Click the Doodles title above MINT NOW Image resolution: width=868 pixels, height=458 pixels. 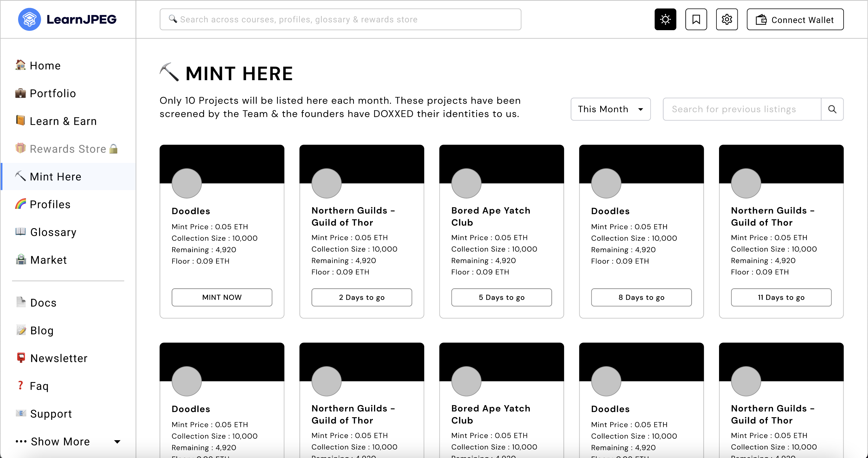point(191,211)
